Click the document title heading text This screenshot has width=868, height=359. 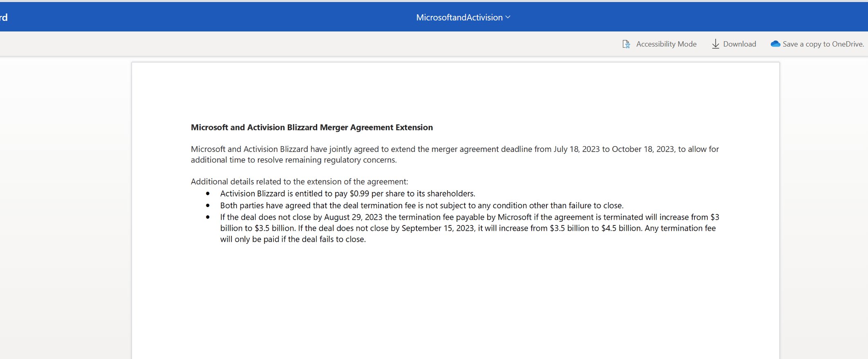coord(312,127)
